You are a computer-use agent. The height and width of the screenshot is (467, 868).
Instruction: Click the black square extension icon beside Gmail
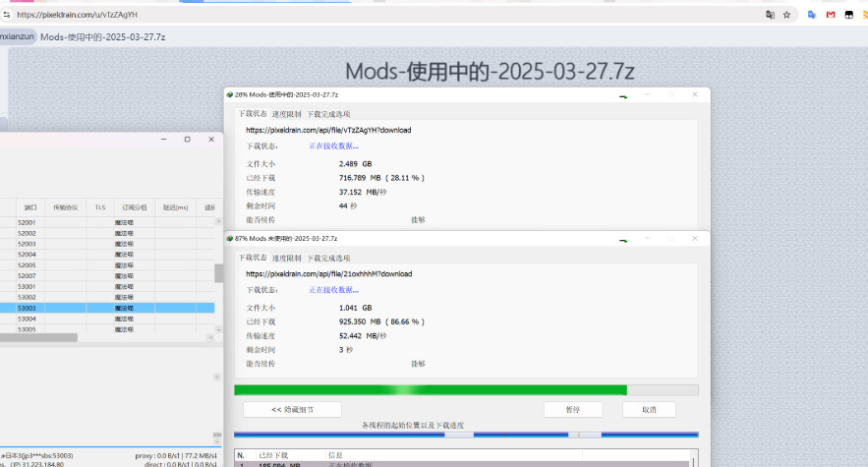pyautogui.click(x=848, y=15)
